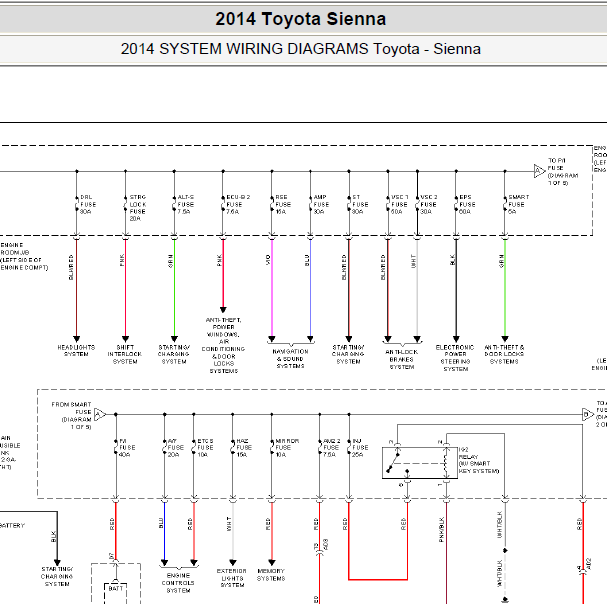The height and width of the screenshot is (604, 607).
Task: Click the DRL FUSE 30A label
Action: pos(88,204)
